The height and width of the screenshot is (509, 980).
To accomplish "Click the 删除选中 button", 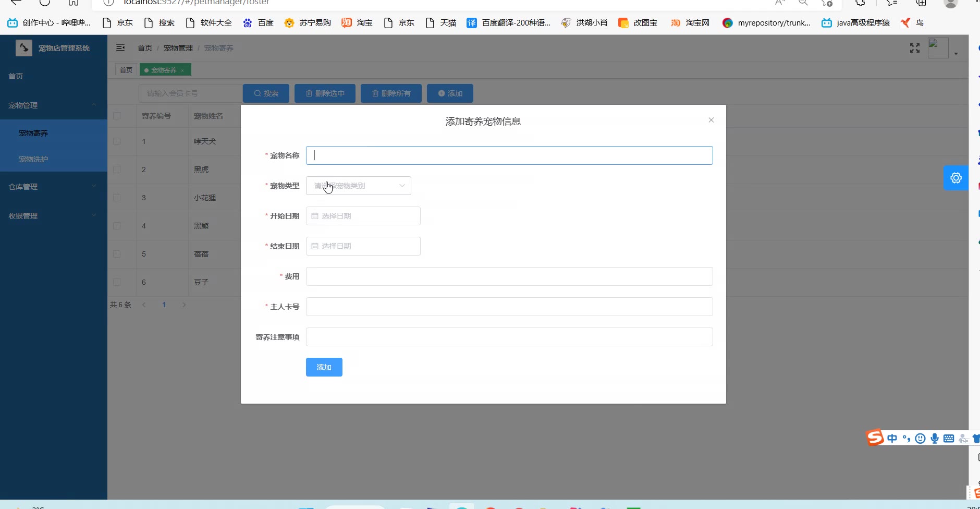I will 325,93.
